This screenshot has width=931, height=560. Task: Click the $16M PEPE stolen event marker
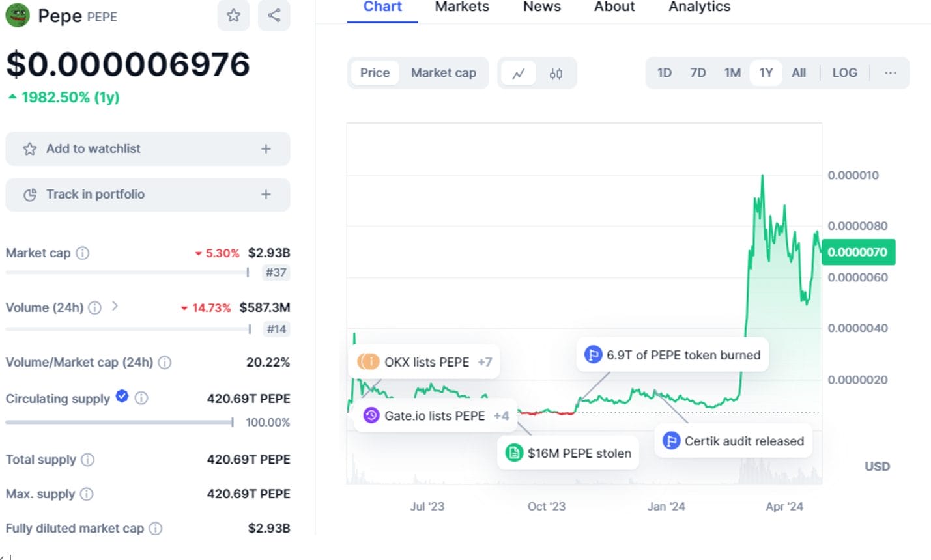(x=568, y=453)
